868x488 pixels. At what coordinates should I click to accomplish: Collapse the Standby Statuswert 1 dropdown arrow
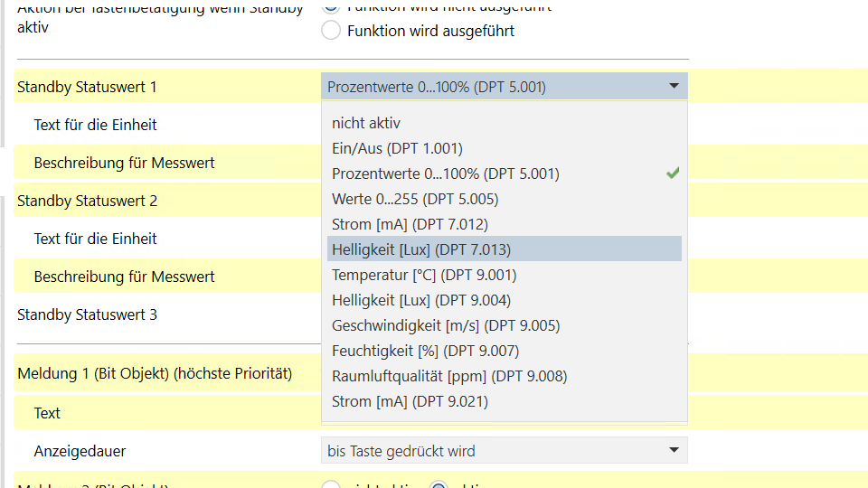674,87
